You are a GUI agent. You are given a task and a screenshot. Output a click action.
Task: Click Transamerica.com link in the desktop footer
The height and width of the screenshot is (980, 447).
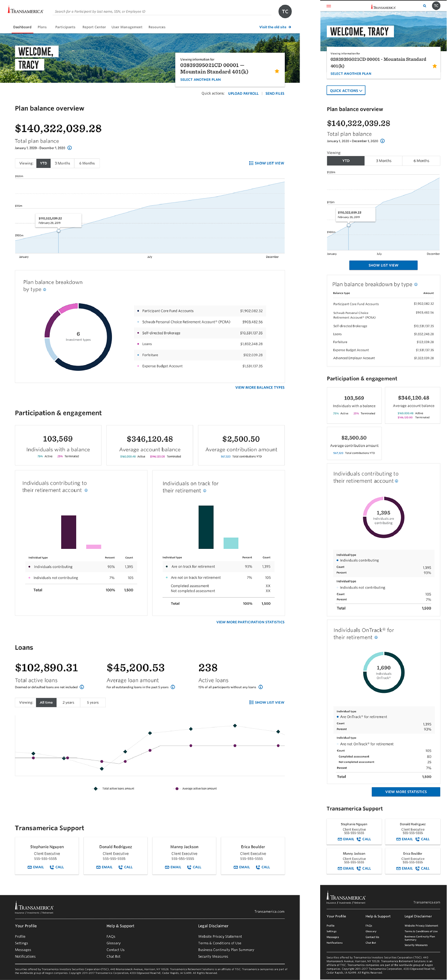[x=269, y=912]
